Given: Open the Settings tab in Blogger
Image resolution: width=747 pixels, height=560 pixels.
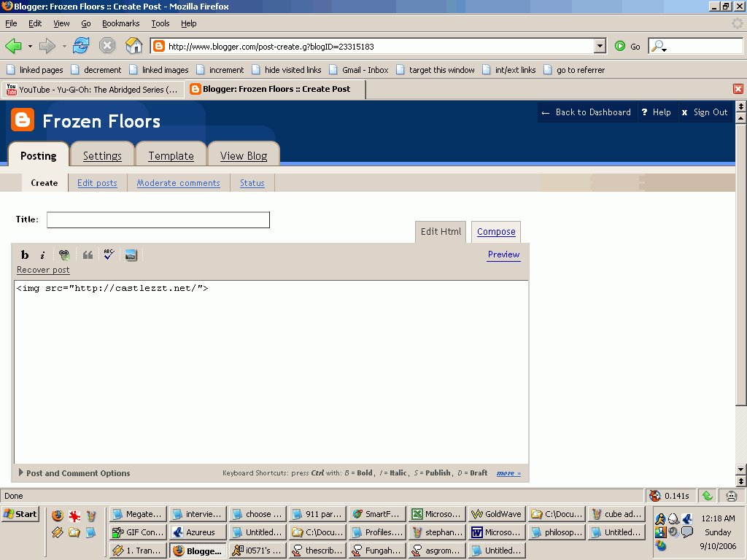Looking at the screenshot, I should point(102,155).
